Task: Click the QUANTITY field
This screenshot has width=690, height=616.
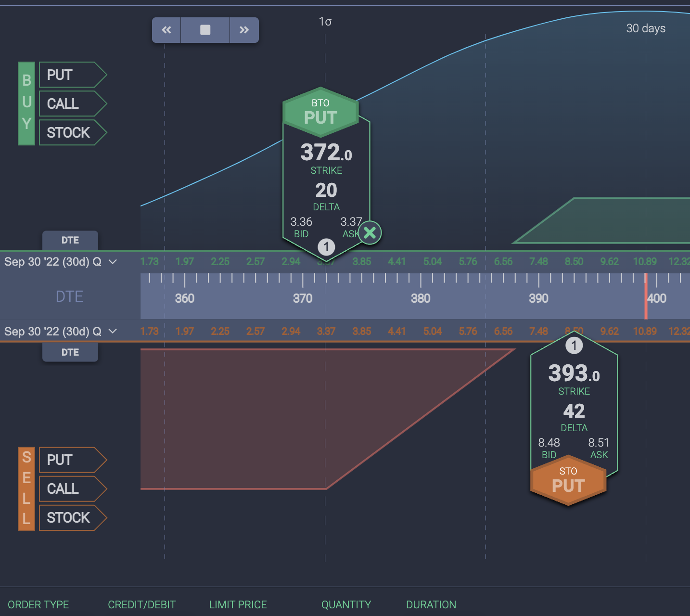Action: (346, 604)
